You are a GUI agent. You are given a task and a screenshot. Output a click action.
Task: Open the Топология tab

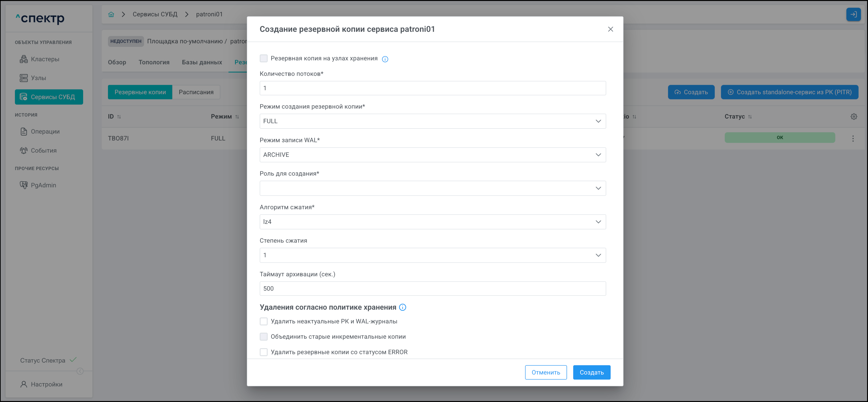154,62
